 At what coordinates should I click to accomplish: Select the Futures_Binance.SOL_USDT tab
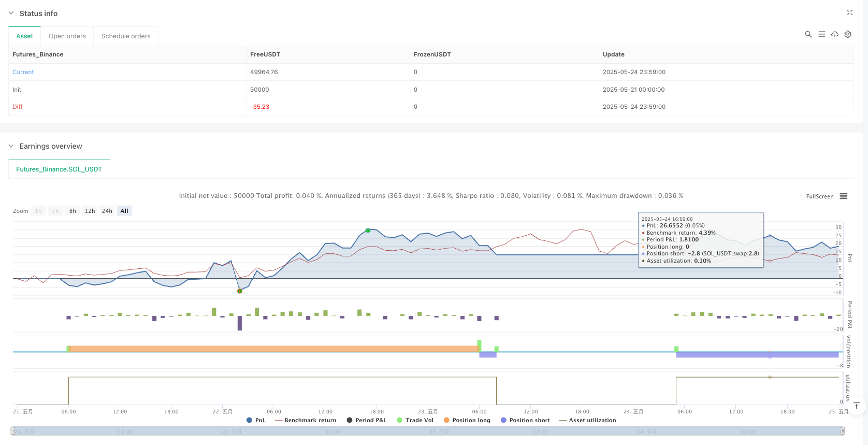(x=59, y=169)
